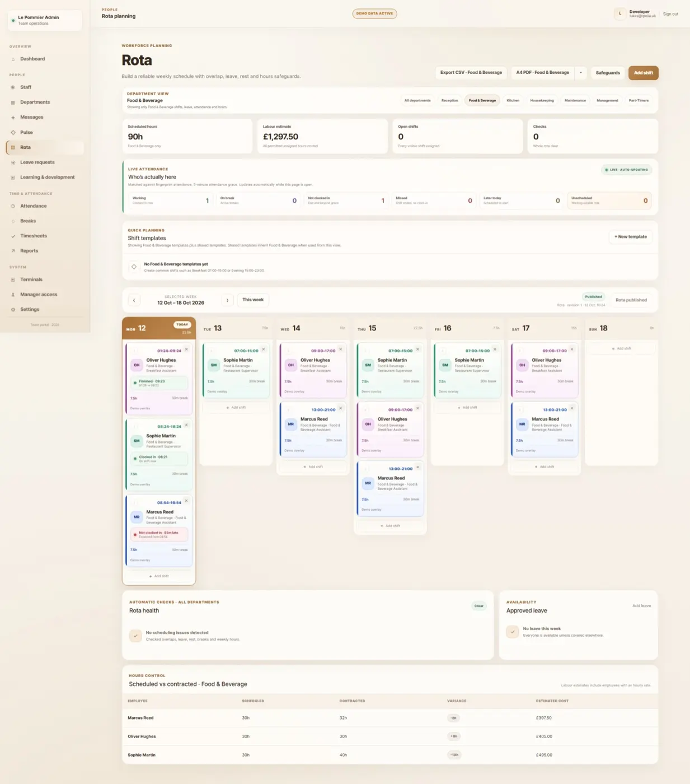Click the Departments sidebar icon

click(13, 102)
